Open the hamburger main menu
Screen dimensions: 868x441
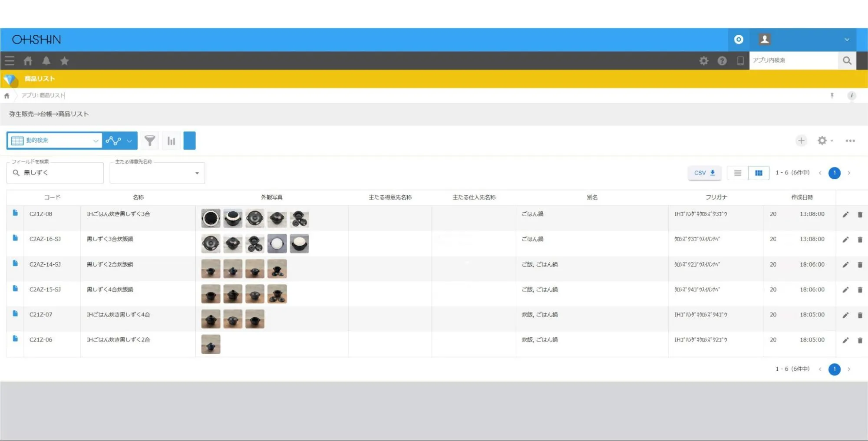[x=10, y=61]
